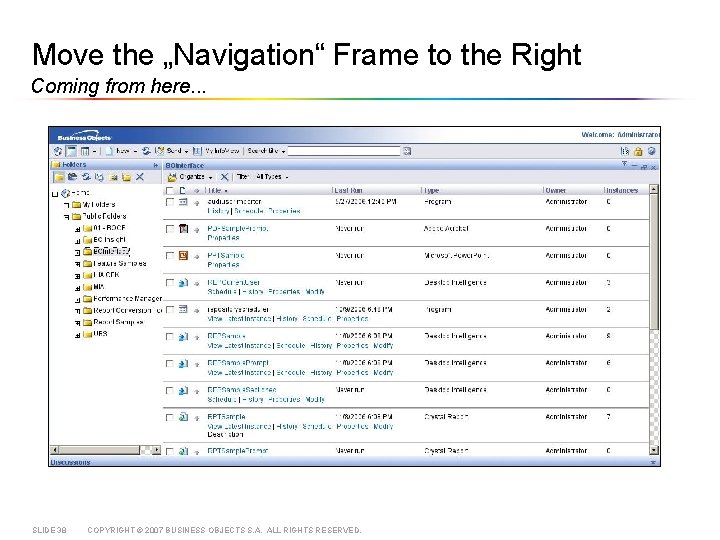720x540 pixels.
Task: Click into the search text field
Action: click(x=344, y=151)
